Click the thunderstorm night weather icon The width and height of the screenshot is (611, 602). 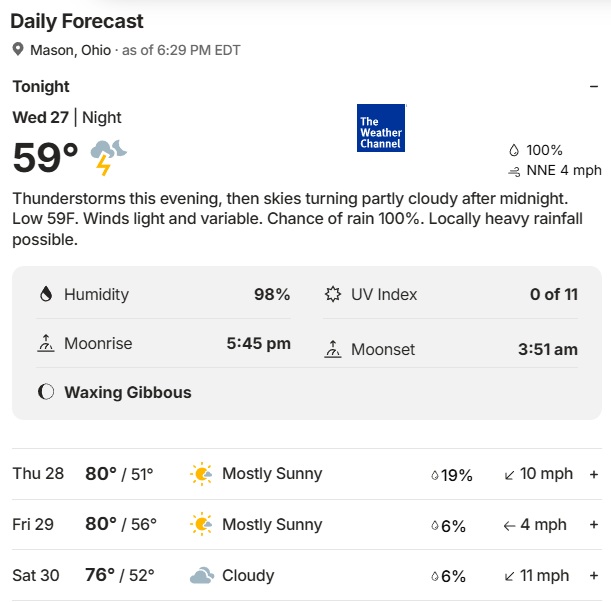point(108,157)
